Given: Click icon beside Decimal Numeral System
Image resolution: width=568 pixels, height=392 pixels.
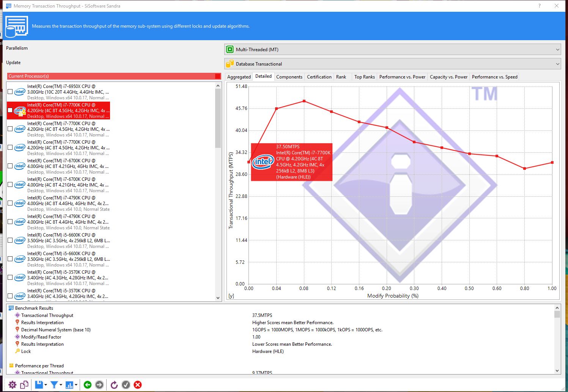Looking at the screenshot, I should tap(17, 329).
